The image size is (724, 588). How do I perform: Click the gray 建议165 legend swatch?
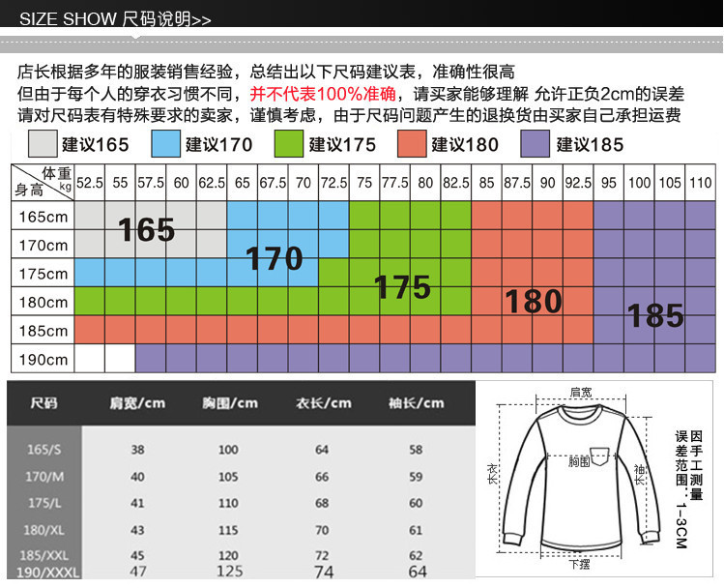[x=43, y=144]
